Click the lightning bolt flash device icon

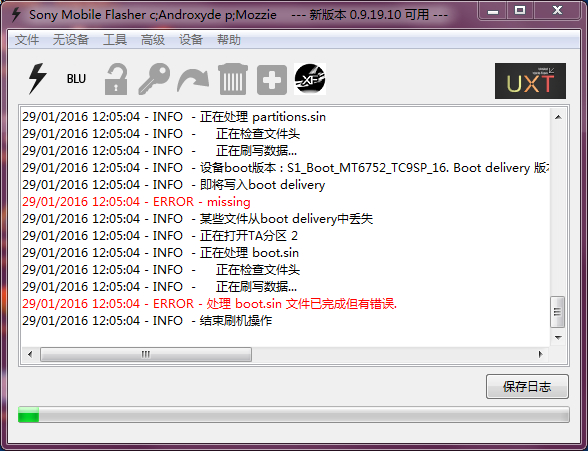(x=38, y=79)
